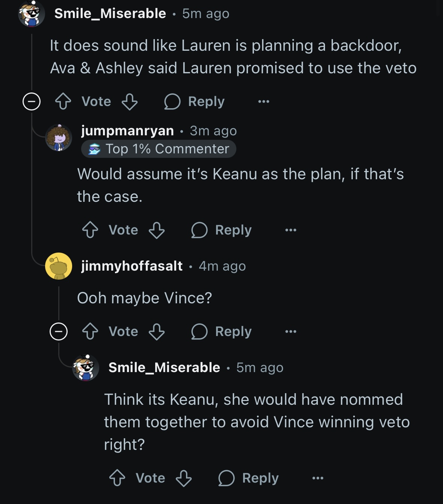Upvote jumpmanryan's comment about Keanu
Image resolution: width=443 pixels, height=504 pixels.
pyautogui.click(x=90, y=230)
